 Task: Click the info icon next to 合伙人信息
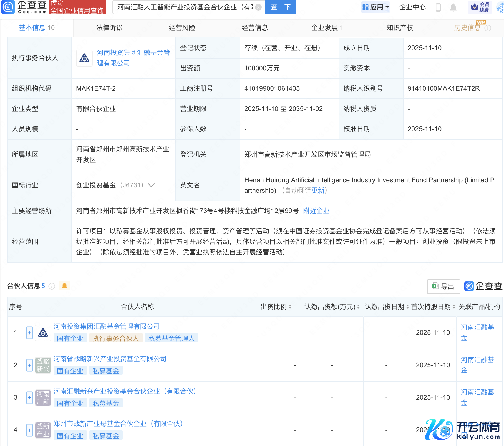coord(52,286)
